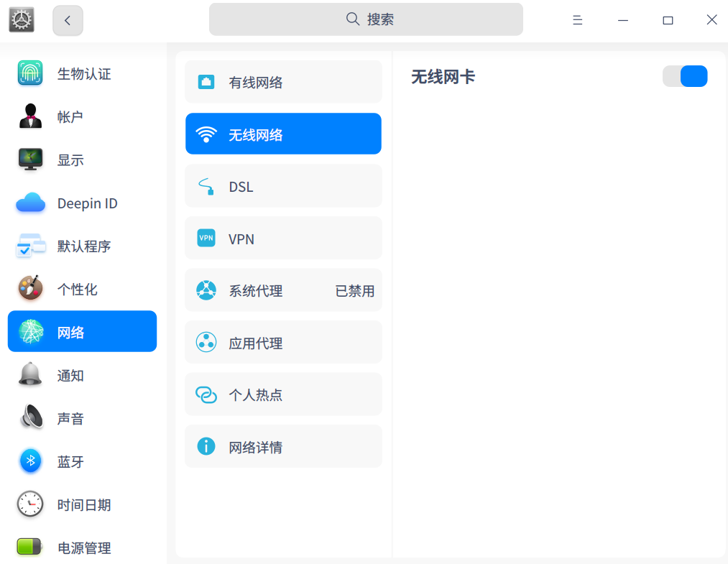Open the application proxy icon

click(x=207, y=342)
